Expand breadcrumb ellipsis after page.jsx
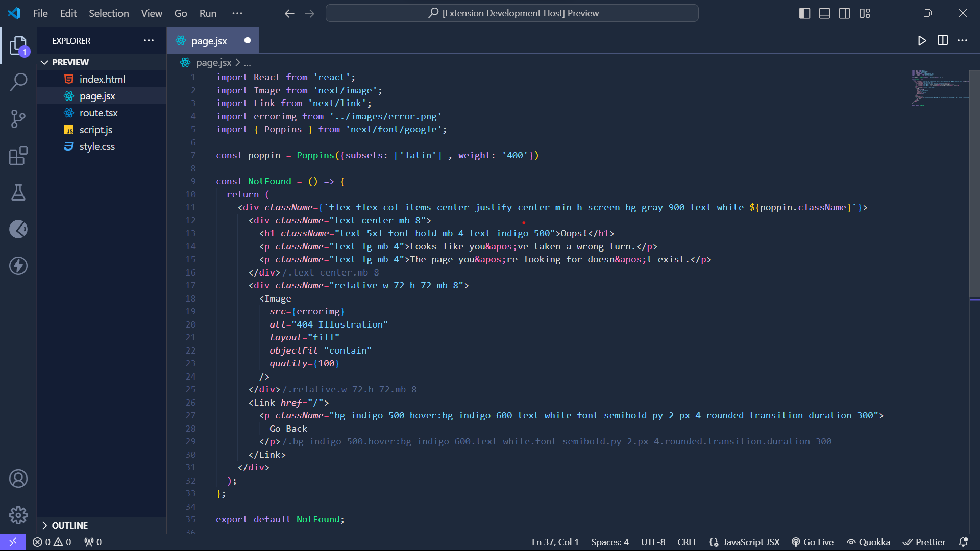 pyautogui.click(x=248, y=63)
